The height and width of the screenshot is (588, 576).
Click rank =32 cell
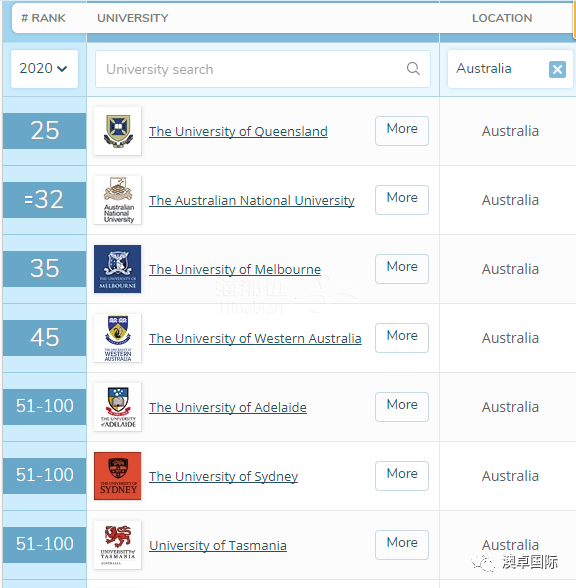click(45, 200)
